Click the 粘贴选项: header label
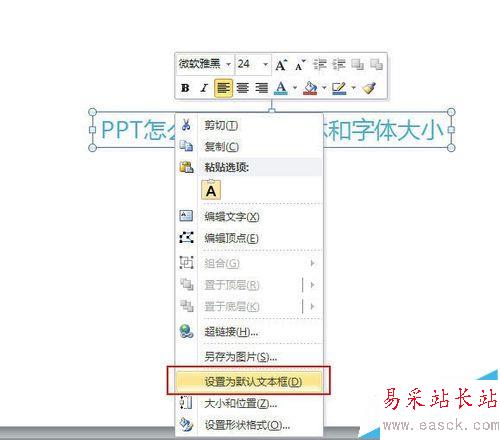500x440 pixels. coord(227,167)
